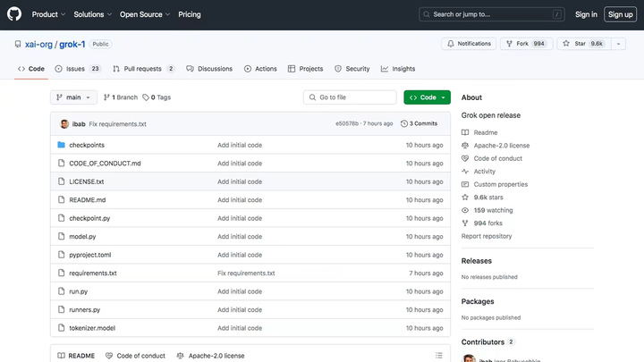Open the README outline list icon
This screenshot has height=362, width=644.
coord(439,356)
